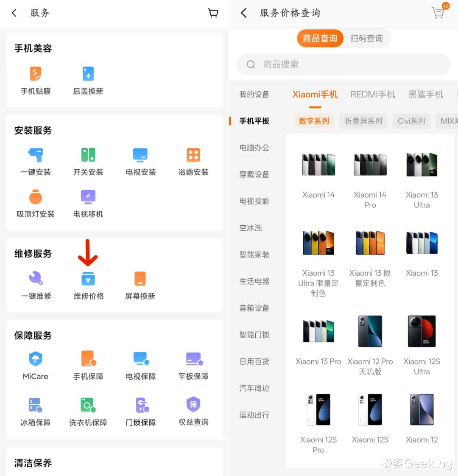
Task: Choose Xiaomi 13 Ultra 限量定制色 thumbnail
Action: 318,243
